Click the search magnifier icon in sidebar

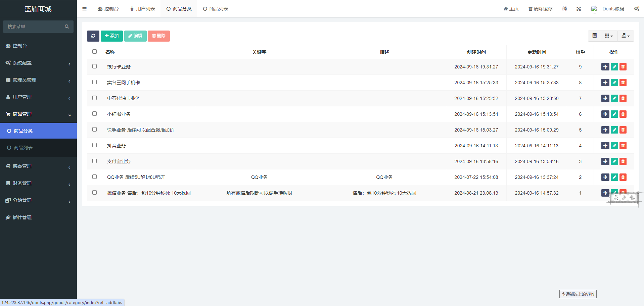(67, 27)
